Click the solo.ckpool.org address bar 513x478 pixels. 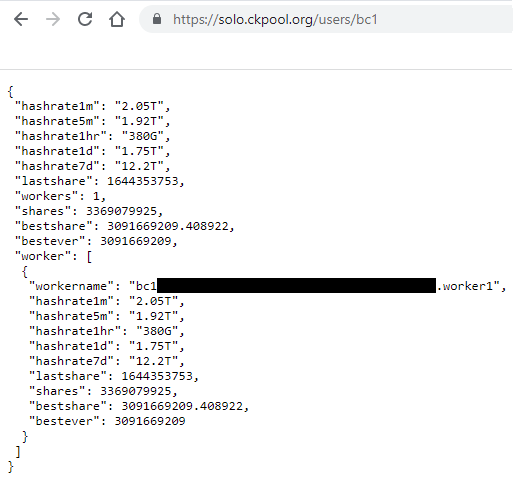(326, 19)
